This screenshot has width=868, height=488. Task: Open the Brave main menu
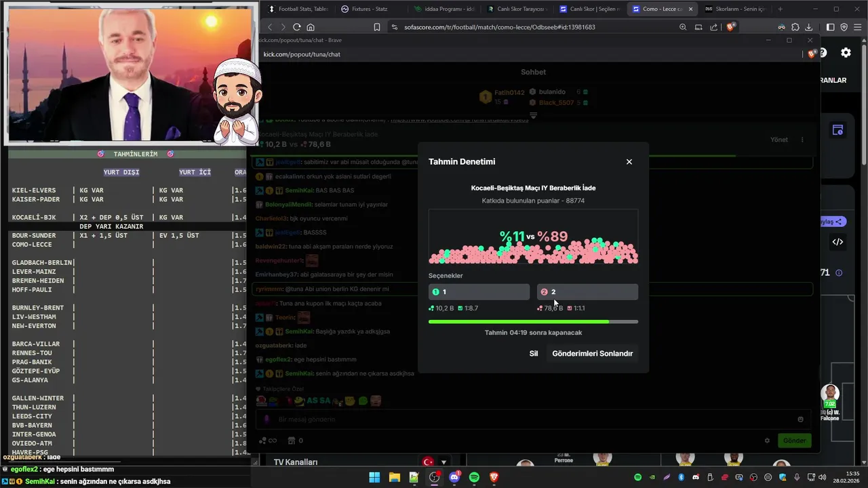pyautogui.click(x=858, y=27)
